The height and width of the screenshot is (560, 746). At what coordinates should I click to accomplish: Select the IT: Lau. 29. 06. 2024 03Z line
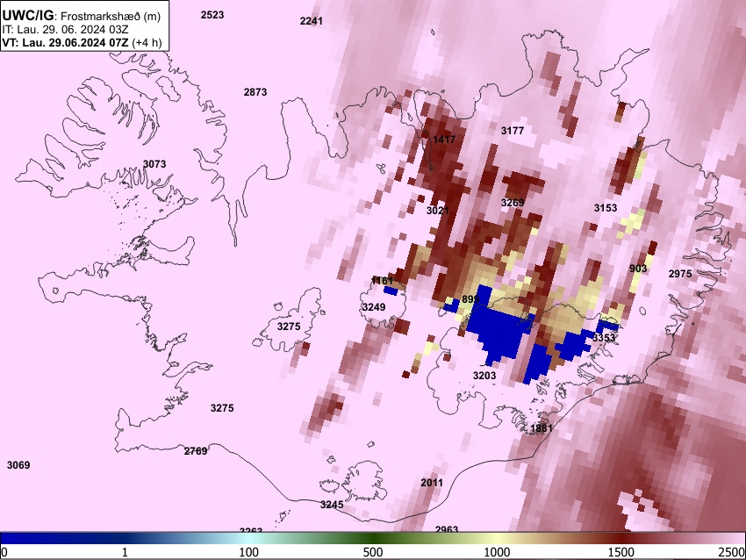65,30
